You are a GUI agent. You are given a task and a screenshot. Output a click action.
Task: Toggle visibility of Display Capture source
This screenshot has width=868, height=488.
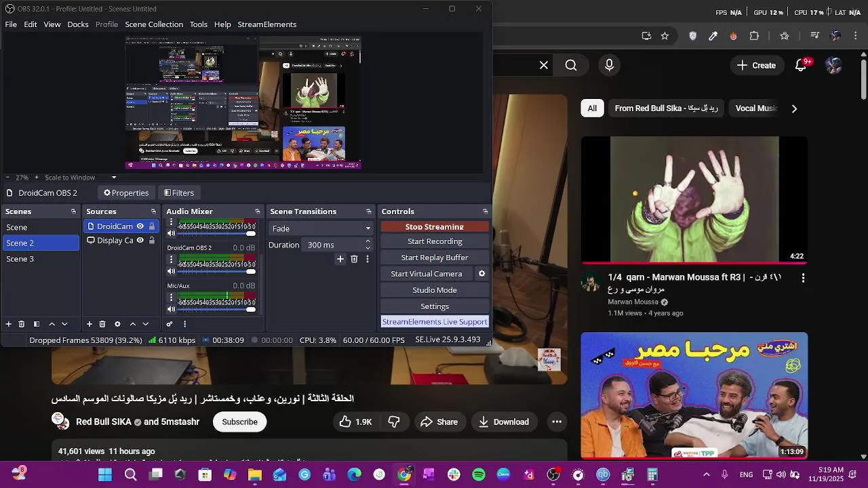pyautogui.click(x=140, y=240)
